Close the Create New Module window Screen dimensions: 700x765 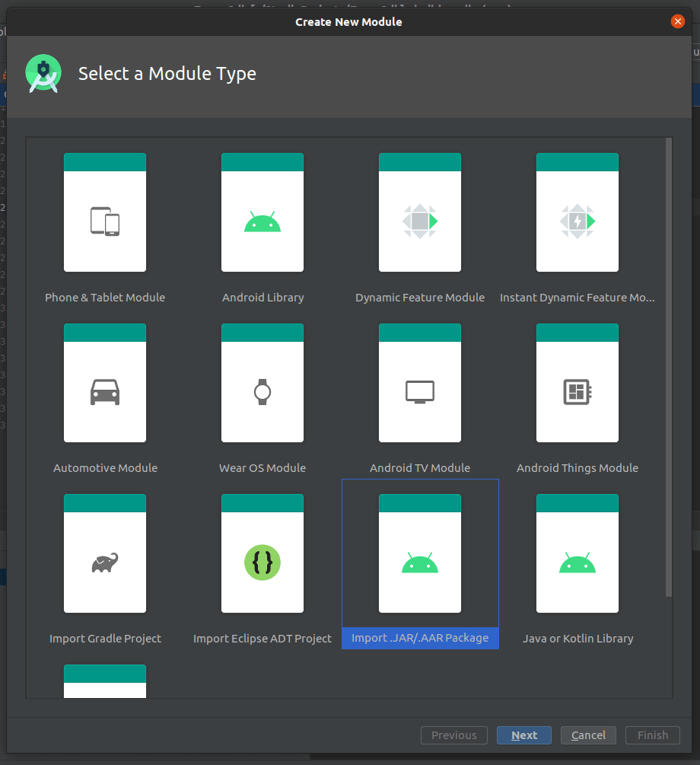(x=678, y=21)
